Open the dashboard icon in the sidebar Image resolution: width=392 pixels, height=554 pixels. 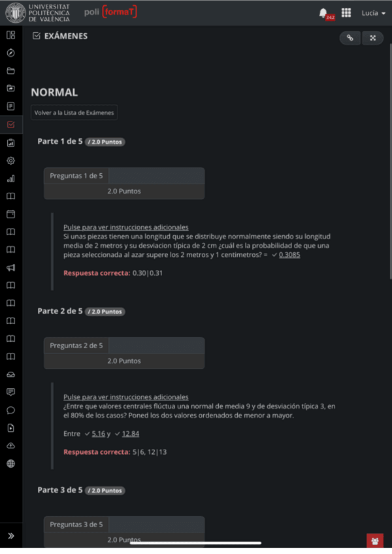[10, 35]
